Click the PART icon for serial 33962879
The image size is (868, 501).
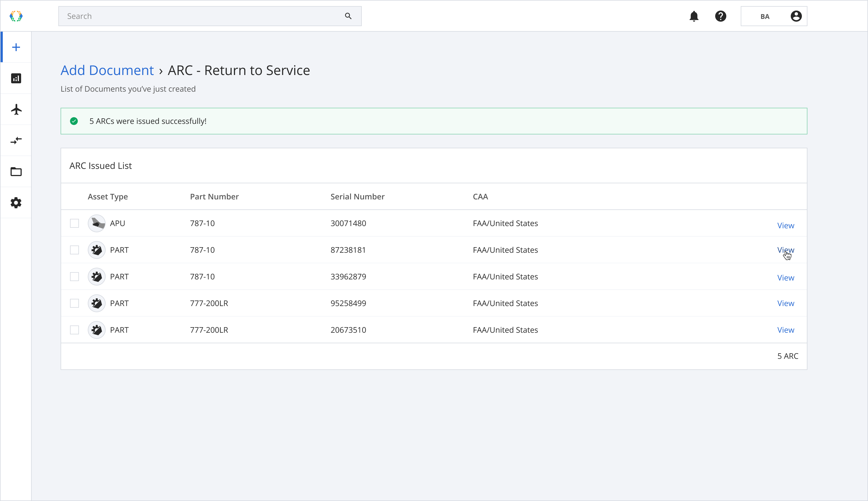(97, 277)
